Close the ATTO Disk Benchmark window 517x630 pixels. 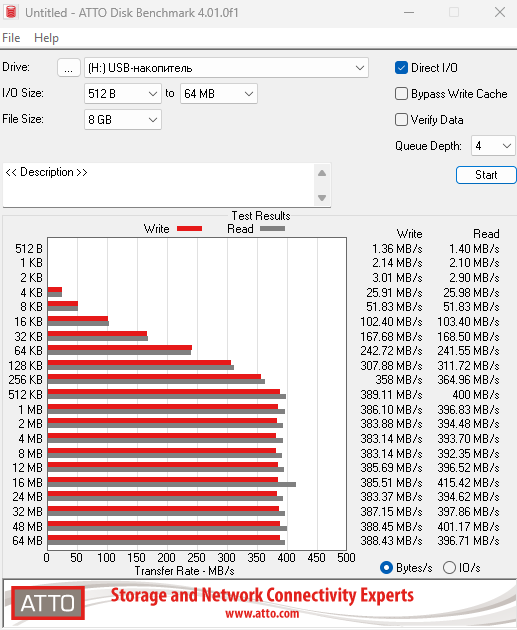pos(500,12)
